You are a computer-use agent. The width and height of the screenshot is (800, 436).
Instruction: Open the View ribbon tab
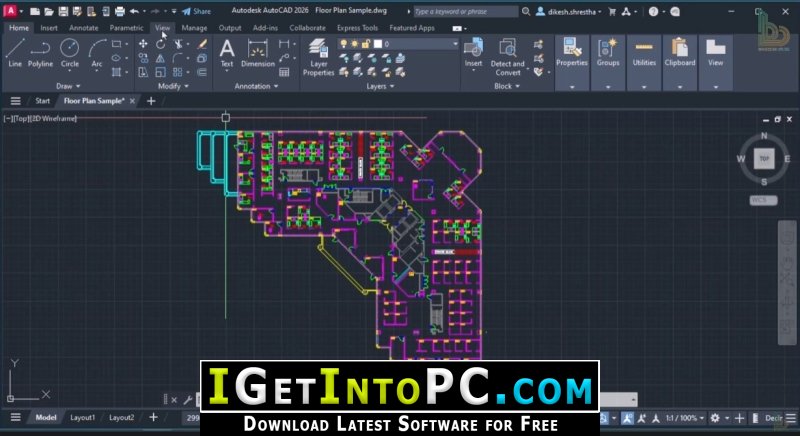(162, 28)
